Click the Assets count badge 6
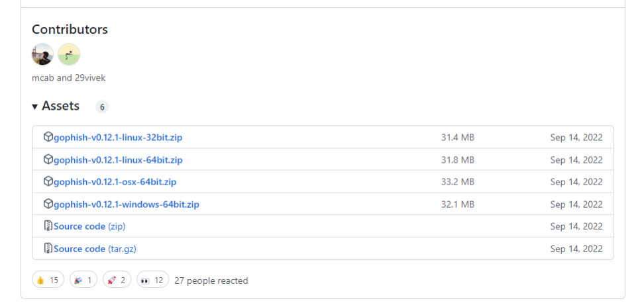 click(x=102, y=107)
